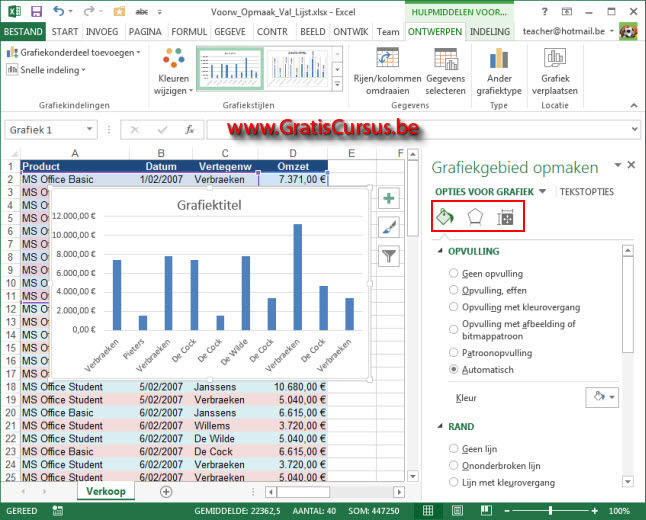Click the Redo arrow icon
The image size is (646, 520).
[89, 11]
